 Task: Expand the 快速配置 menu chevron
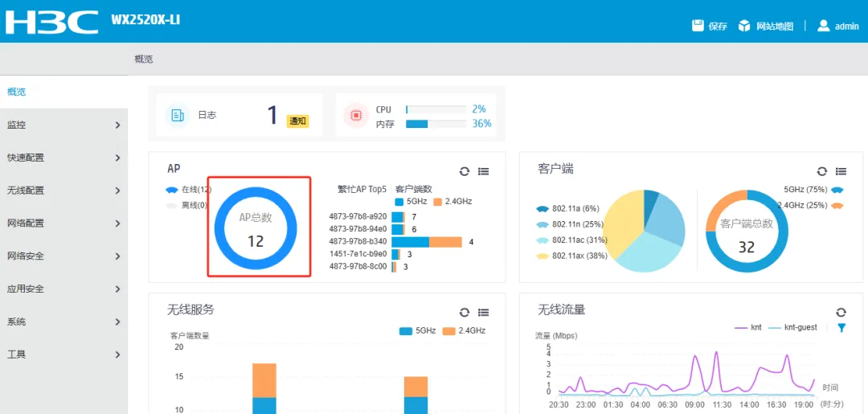coord(117,158)
